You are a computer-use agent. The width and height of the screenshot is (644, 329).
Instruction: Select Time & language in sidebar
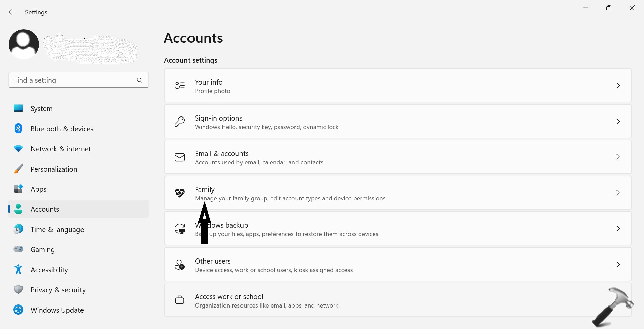point(57,230)
